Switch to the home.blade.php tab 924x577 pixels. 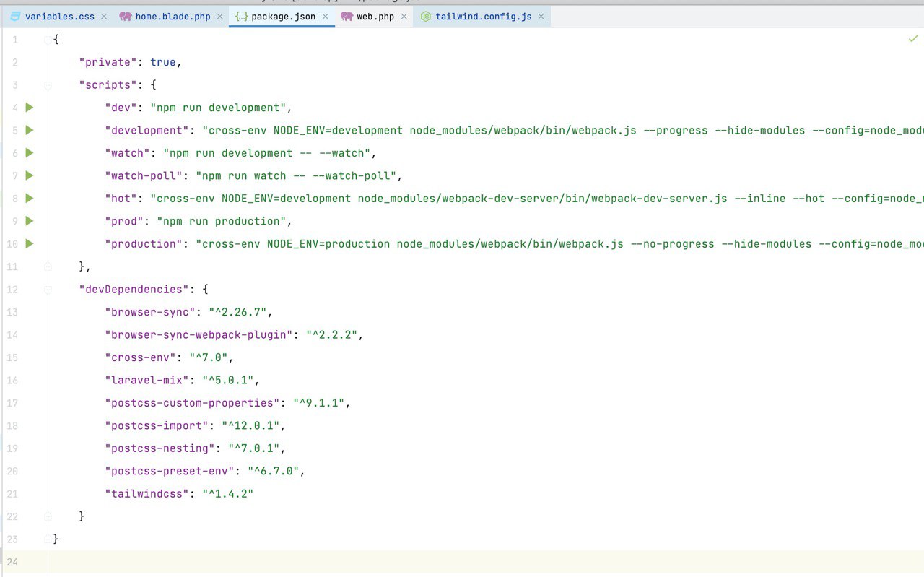click(x=173, y=16)
